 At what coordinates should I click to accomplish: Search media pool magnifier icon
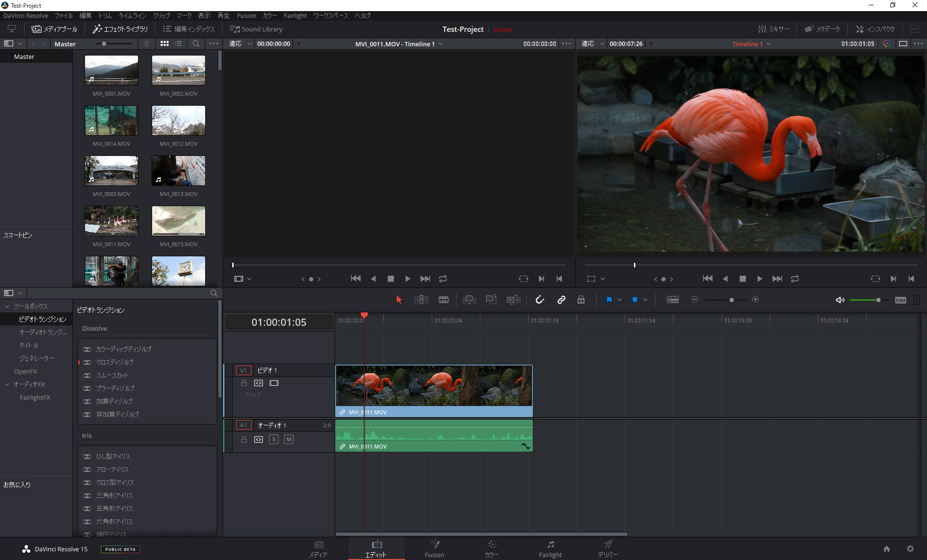coord(196,43)
